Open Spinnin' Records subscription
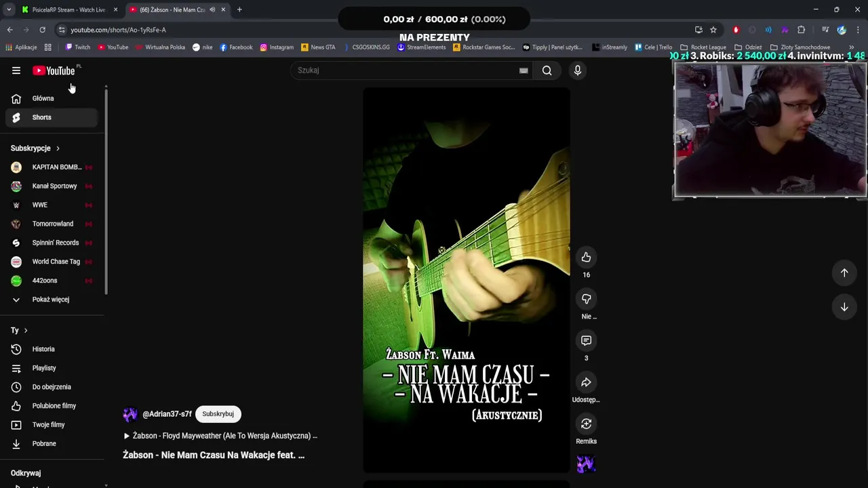This screenshot has height=488, width=868. [52, 243]
